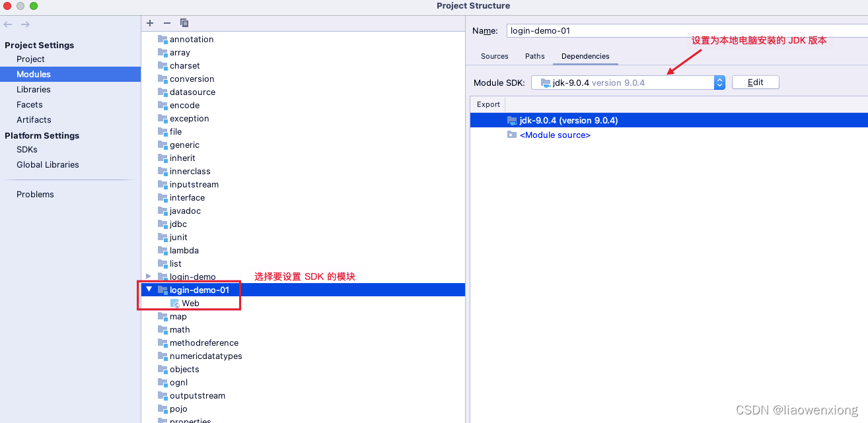Switch to the Dependencies tab
This screenshot has width=868, height=423.
pyautogui.click(x=585, y=56)
